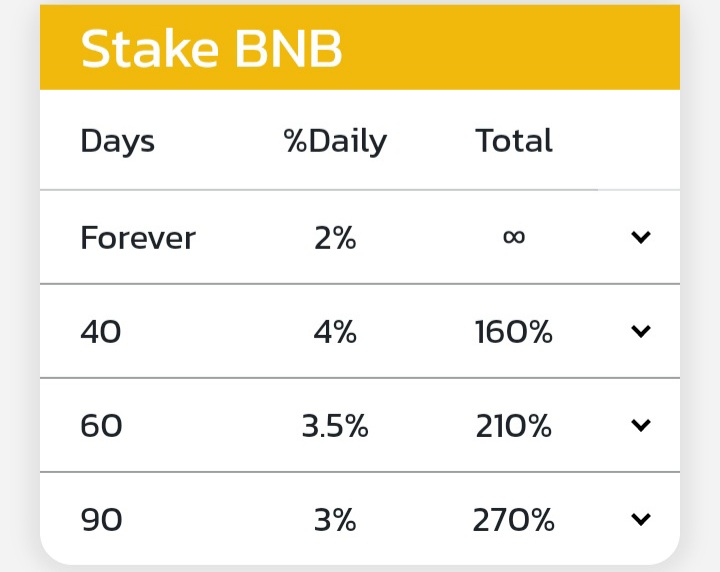Expand the 60 days plan chevron
This screenshot has height=572, width=720.
point(641,425)
